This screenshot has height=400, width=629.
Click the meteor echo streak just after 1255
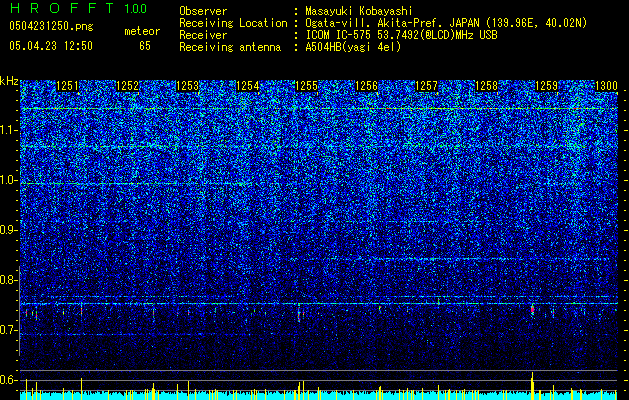299,313
